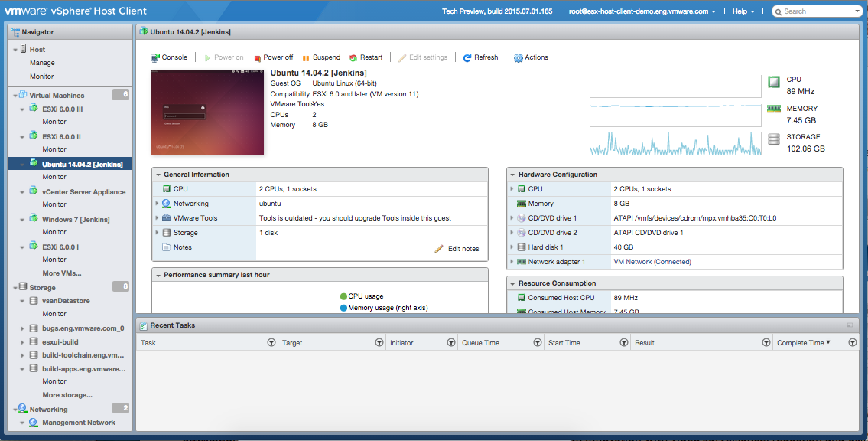Click the Network adapter 1 icon
Screen dimensions: 868x441
coord(521,262)
